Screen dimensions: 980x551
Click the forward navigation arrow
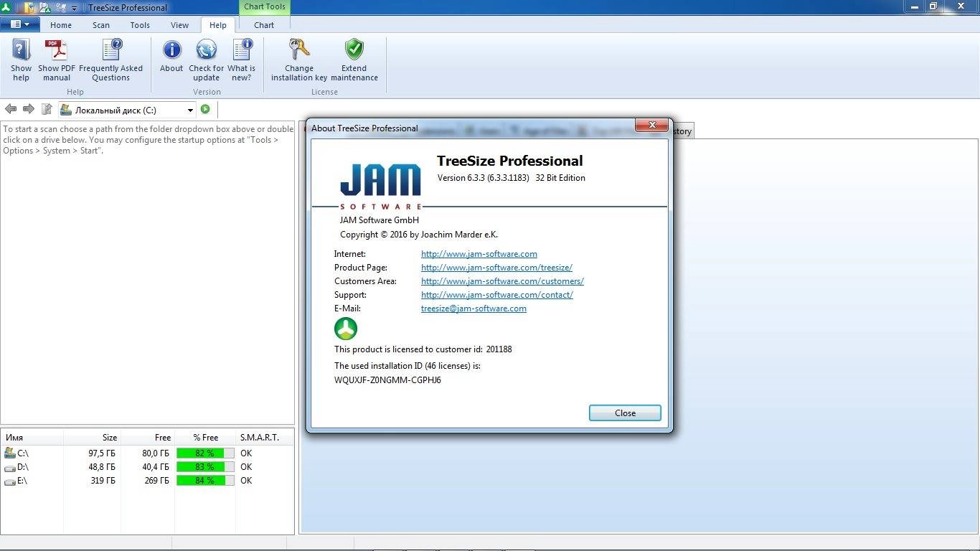point(29,109)
